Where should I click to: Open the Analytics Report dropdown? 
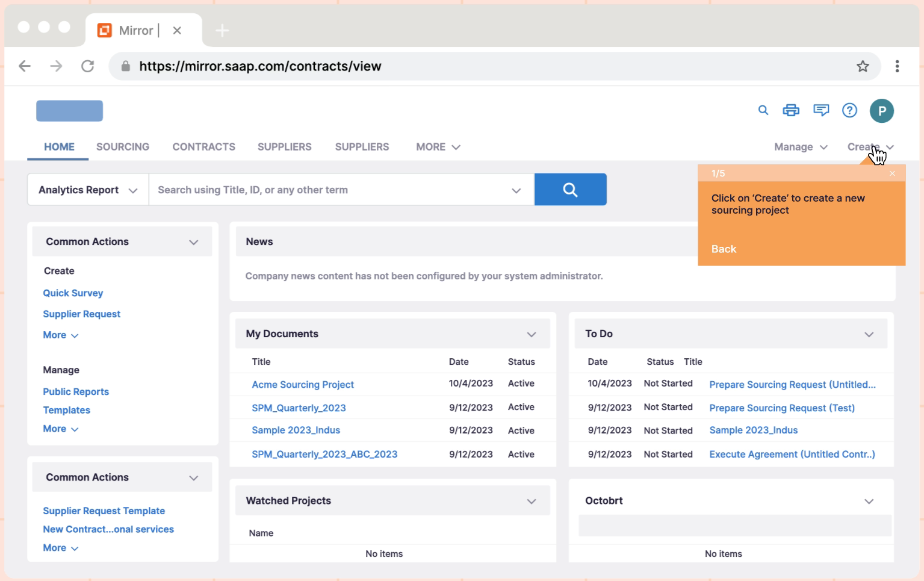click(x=88, y=190)
